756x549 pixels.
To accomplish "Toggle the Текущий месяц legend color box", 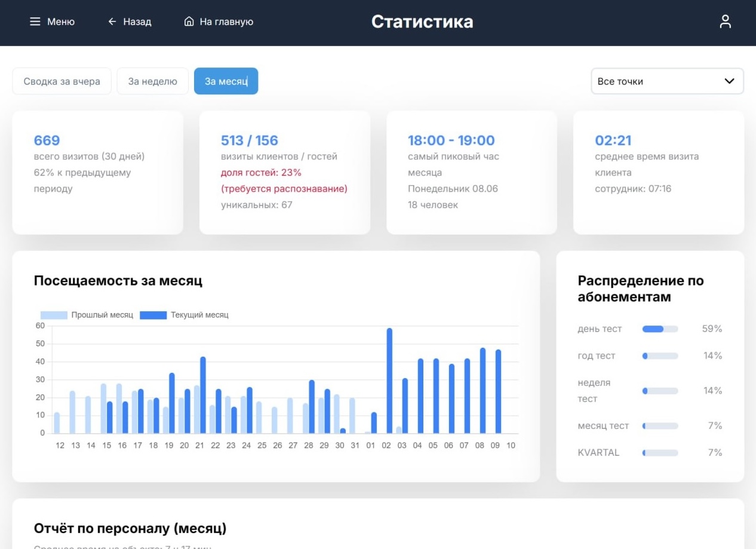I will (153, 315).
